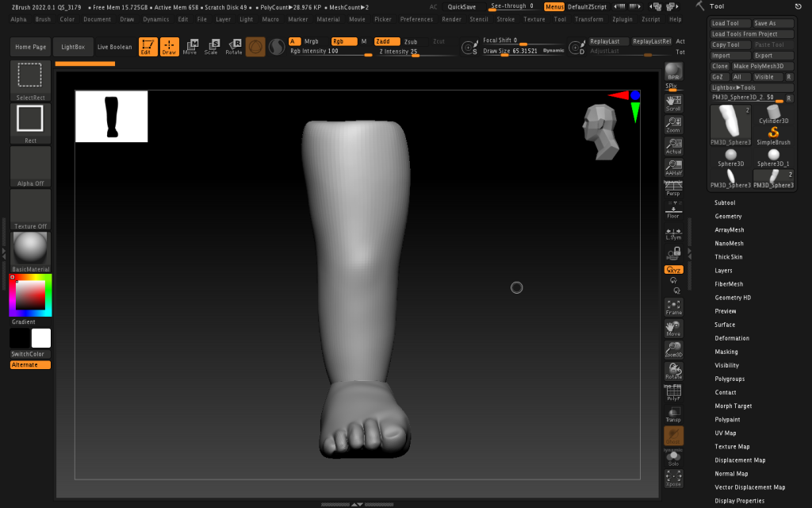Viewport: 812px width, 508px height.
Task: Activate the Edit mode icon
Action: [x=147, y=47]
